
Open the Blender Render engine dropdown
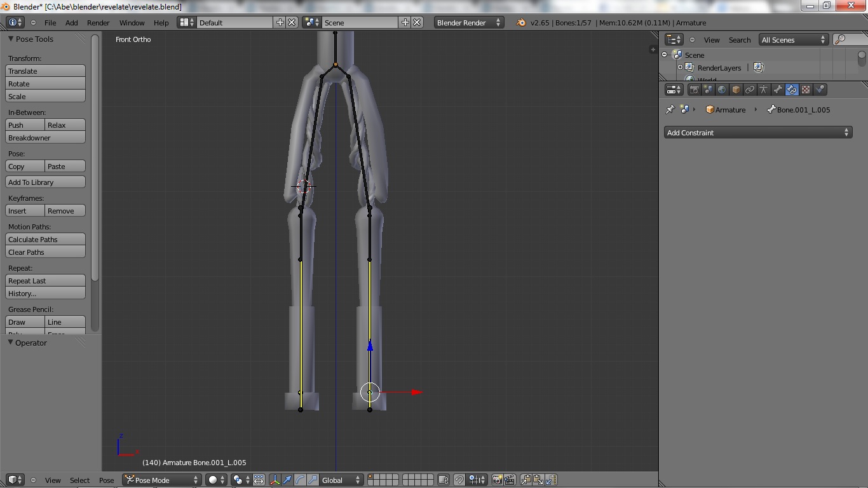point(469,22)
